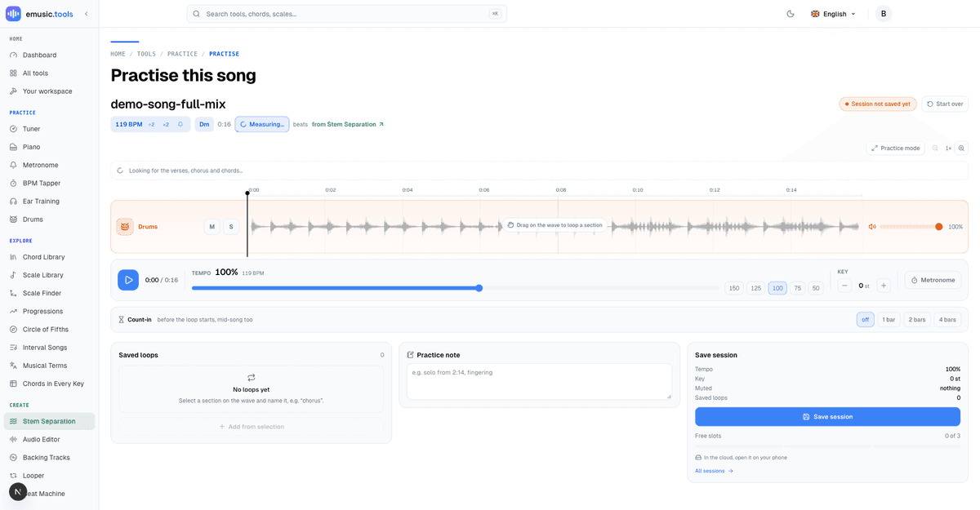Open the user avatar B menu
The width and height of the screenshot is (980, 510).
(884, 14)
